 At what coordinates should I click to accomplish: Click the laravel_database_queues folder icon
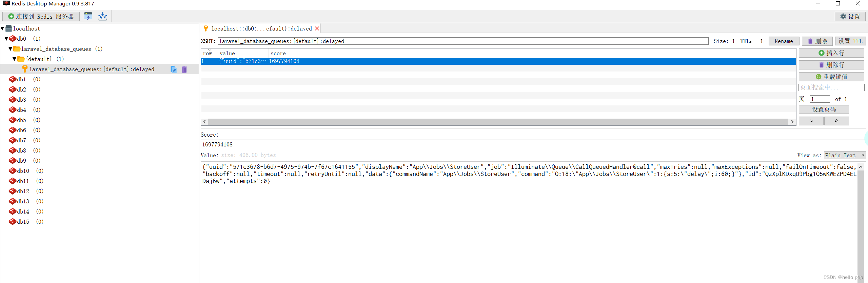coord(17,49)
